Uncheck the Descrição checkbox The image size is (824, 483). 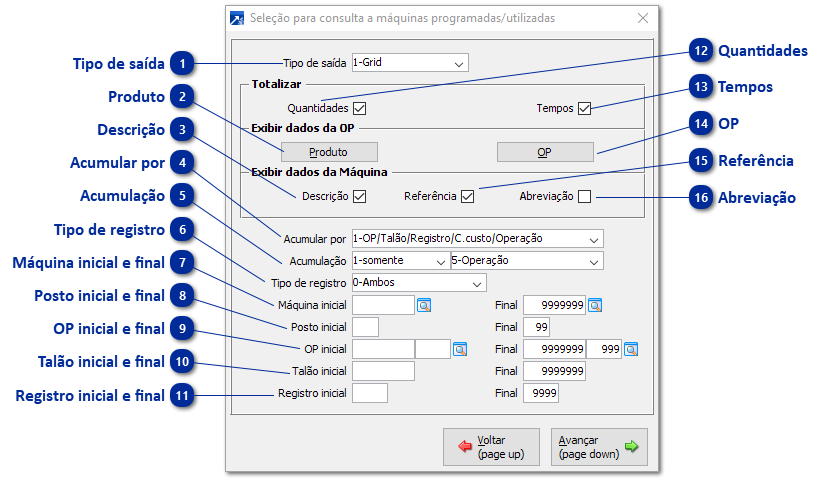359,197
